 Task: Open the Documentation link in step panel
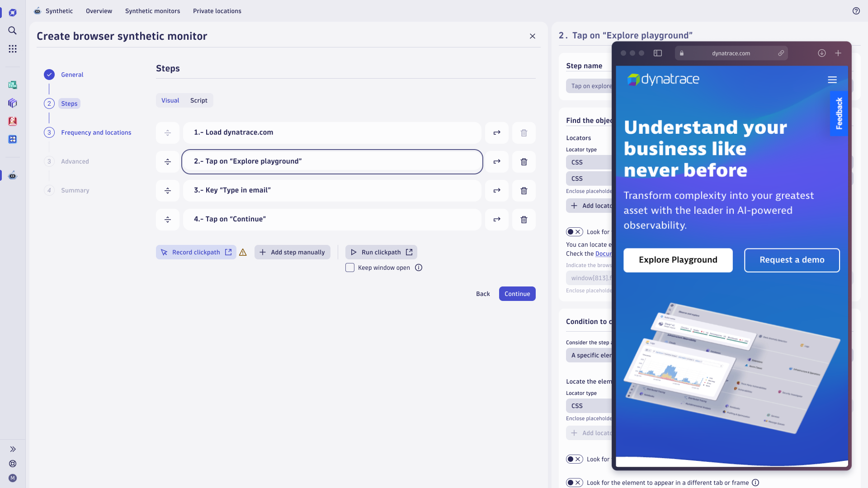(604, 253)
